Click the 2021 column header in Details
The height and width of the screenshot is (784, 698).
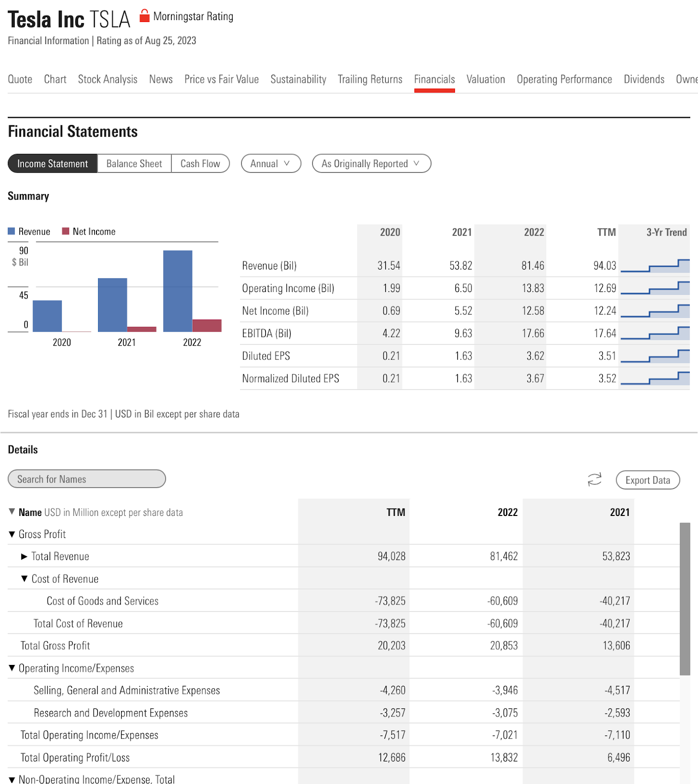click(x=620, y=512)
